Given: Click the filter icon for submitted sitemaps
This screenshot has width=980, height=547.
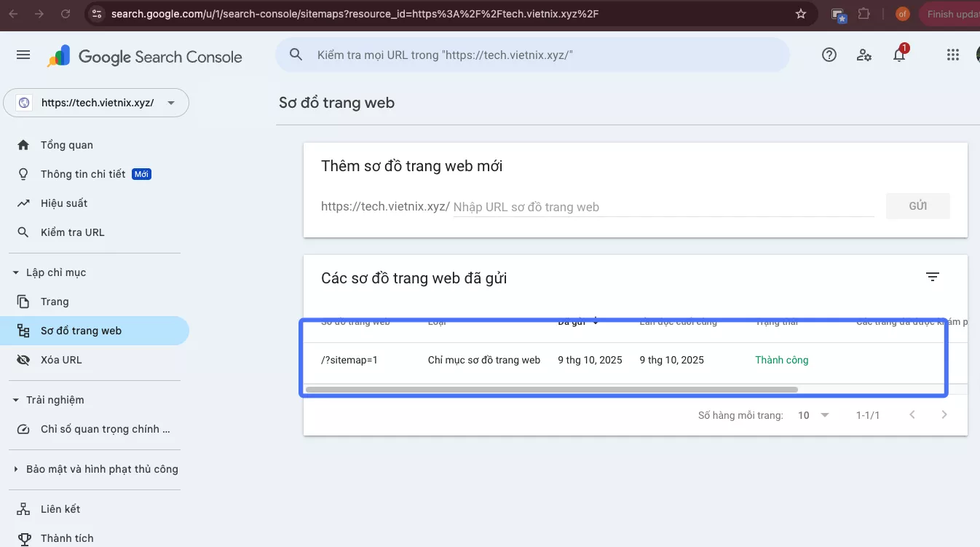Looking at the screenshot, I should [933, 277].
